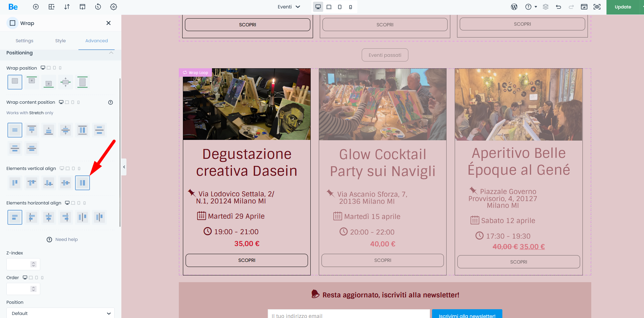The image size is (644, 318).
Task: Click the Degustazione creativa Dasein event image
Action: pyautogui.click(x=247, y=104)
